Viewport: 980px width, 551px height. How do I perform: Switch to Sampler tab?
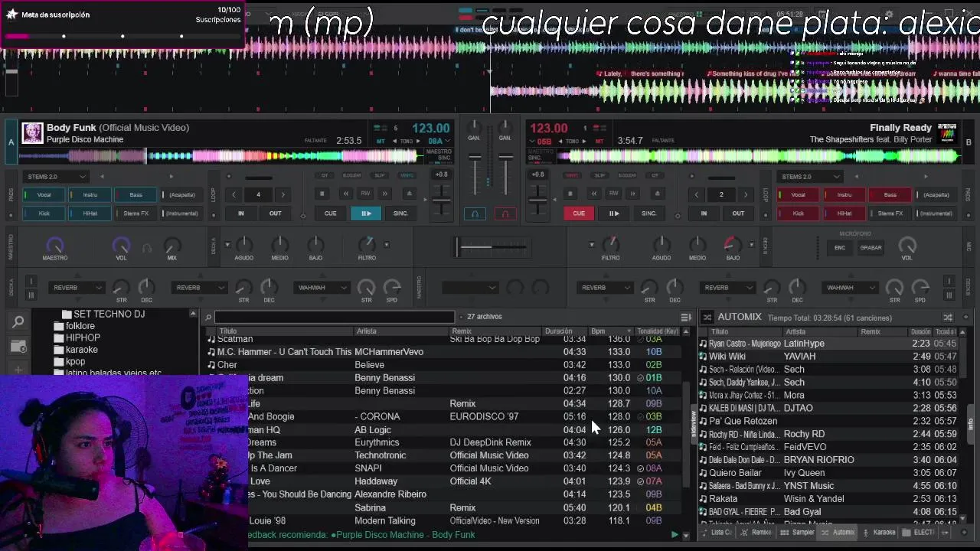pos(798,532)
